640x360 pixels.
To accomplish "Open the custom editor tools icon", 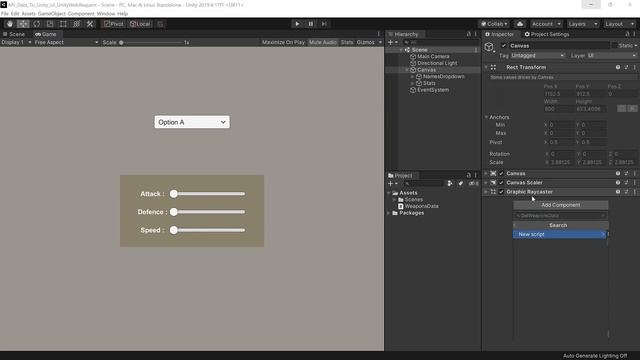I will 90,24.
